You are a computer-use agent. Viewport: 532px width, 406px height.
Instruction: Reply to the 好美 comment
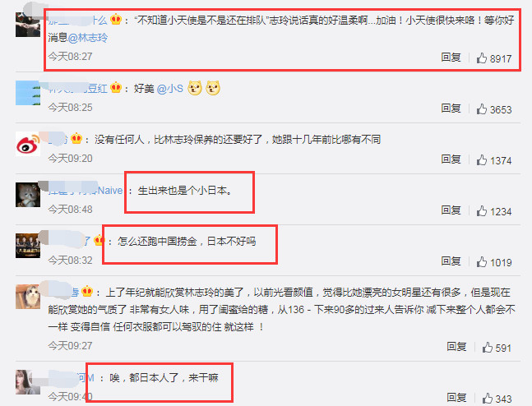point(451,108)
